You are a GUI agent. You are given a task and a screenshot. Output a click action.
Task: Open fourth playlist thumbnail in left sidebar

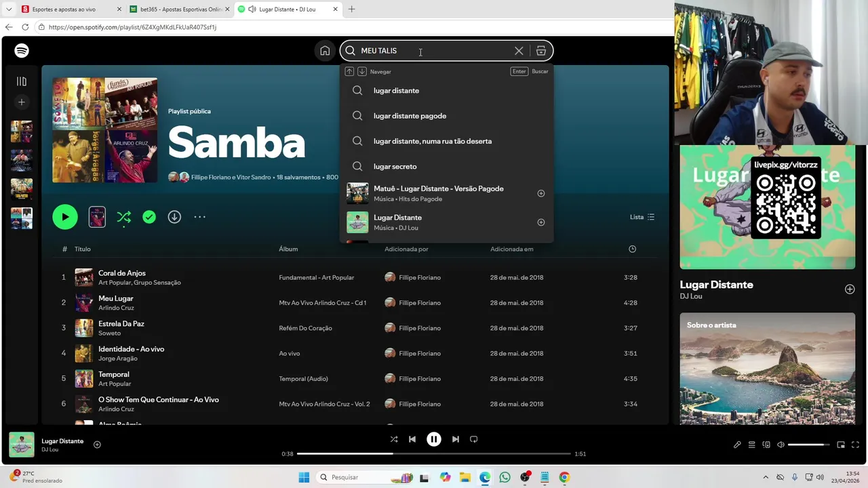click(x=22, y=218)
